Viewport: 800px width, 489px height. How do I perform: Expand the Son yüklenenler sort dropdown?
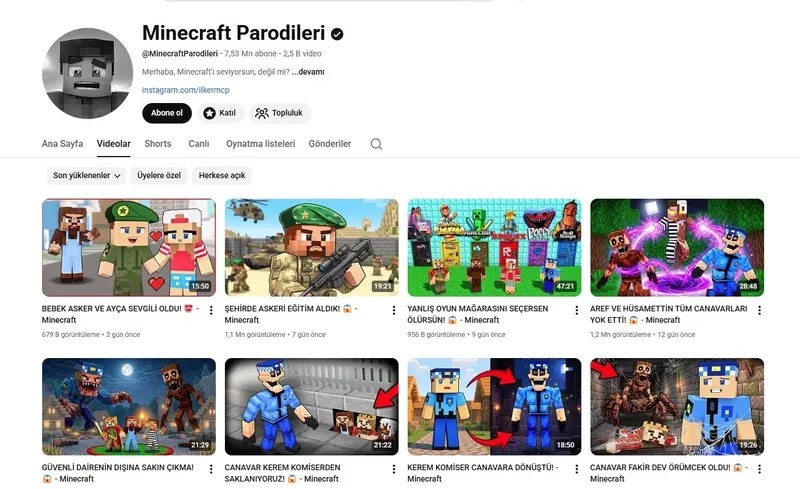pos(86,176)
